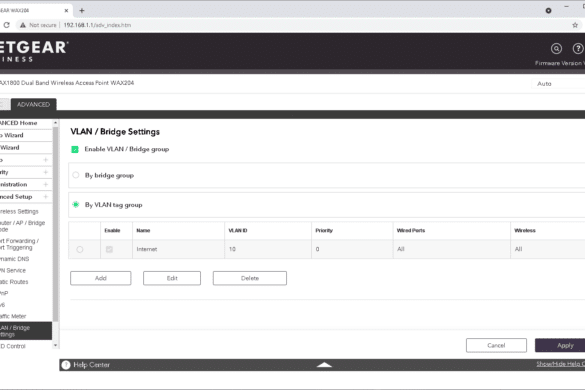The height and width of the screenshot is (390, 585).
Task: Select the Internet VLAN row radio
Action: tap(79, 249)
